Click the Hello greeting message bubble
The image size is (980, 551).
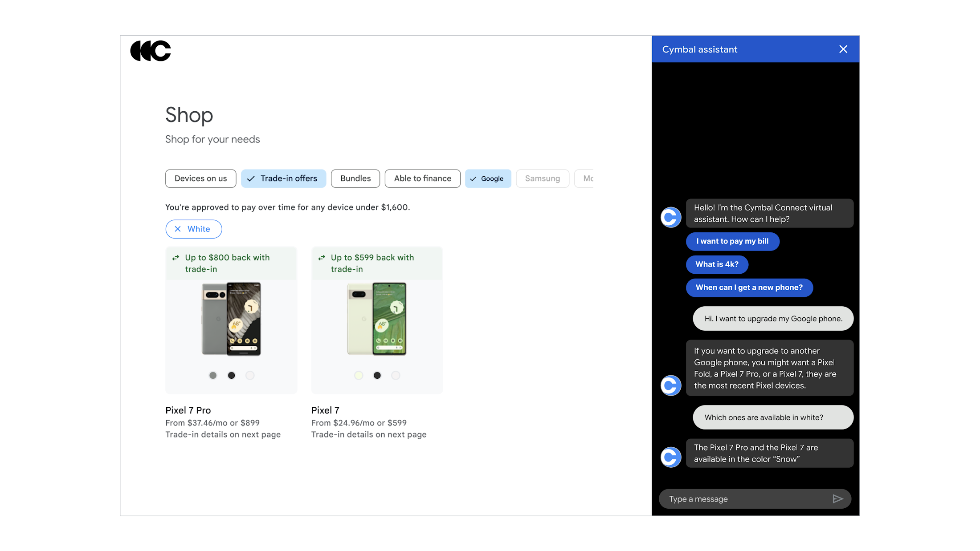[770, 213]
